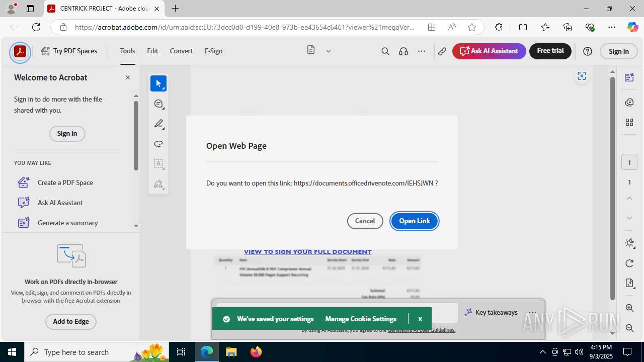Viewport: 644px width, 362px height.
Task: Click the Sign in button in header
Action: (x=619, y=51)
